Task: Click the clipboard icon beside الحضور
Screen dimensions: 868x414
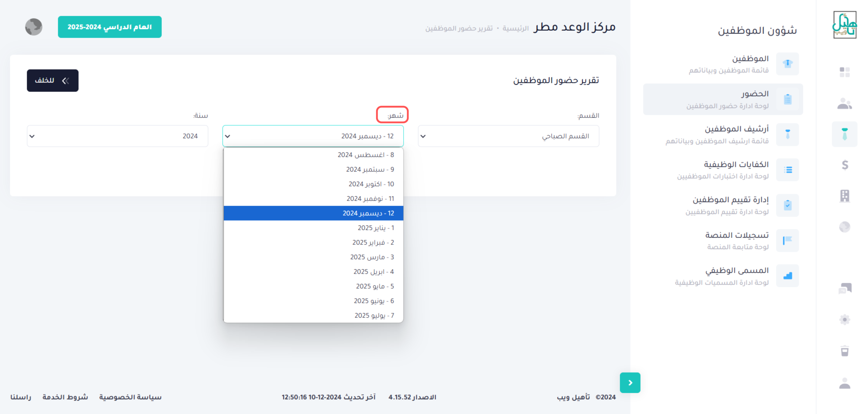Action: pos(787,99)
